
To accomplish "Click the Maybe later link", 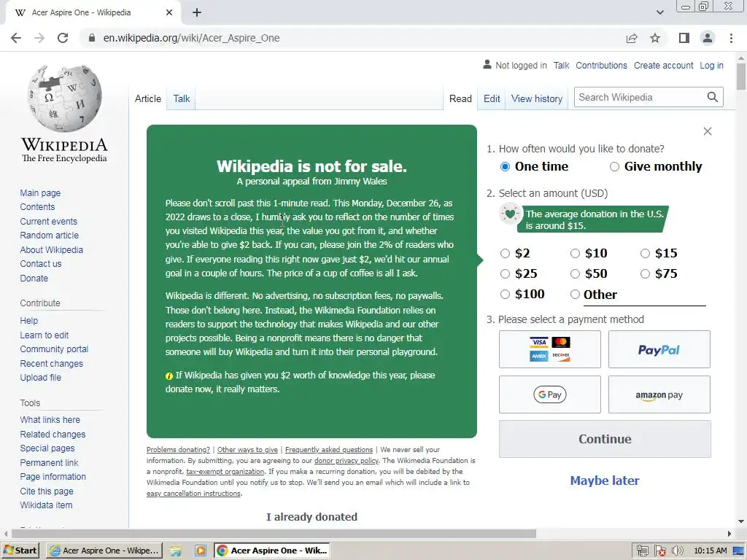I will [605, 481].
